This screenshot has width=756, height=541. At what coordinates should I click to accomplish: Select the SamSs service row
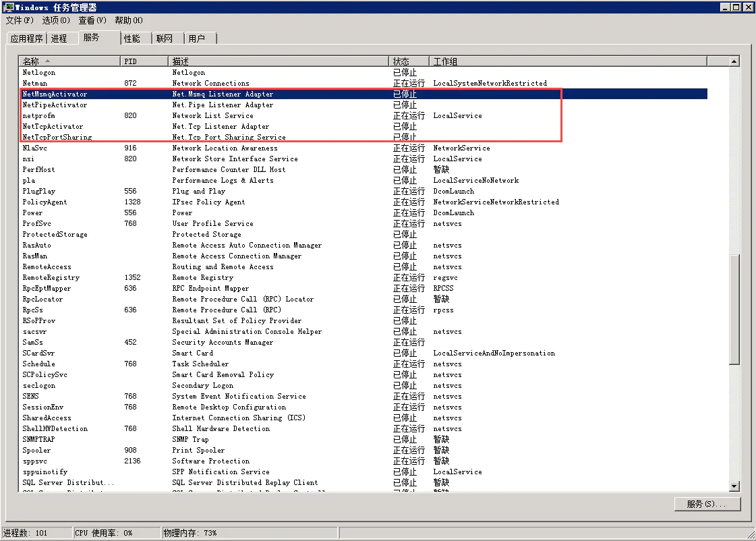click(363, 343)
